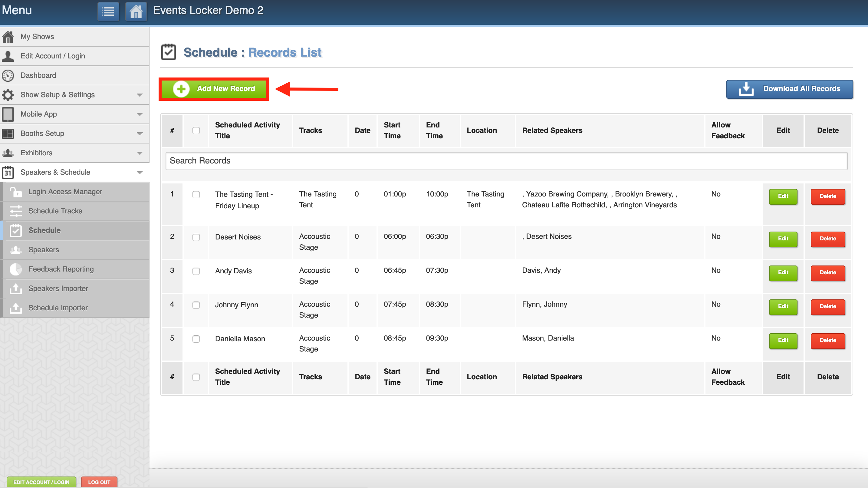Click the Schedule checkmark calendar icon in sidebar
Viewport: 868px width, 488px height.
15,230
